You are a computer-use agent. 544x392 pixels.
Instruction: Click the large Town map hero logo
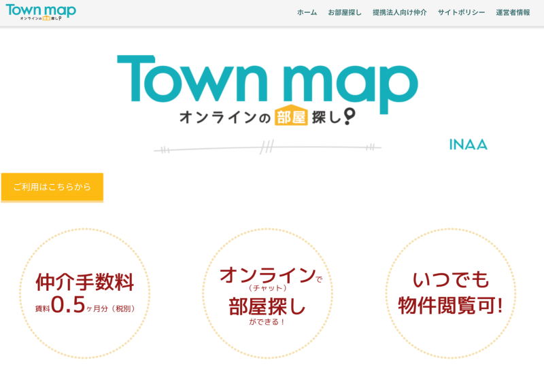tap(267, 90)
